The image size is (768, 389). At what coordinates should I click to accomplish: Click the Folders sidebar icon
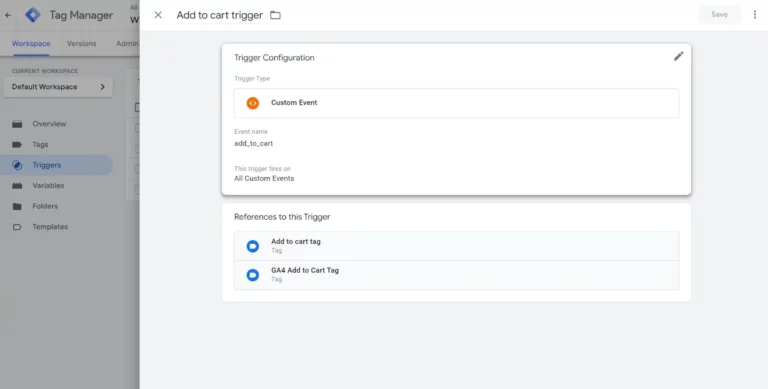17,206
